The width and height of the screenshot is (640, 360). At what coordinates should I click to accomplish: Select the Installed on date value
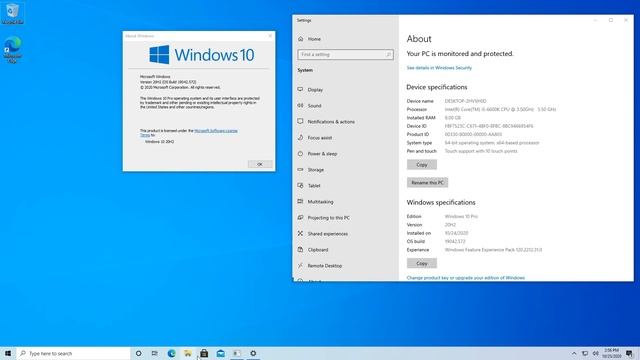456,233
